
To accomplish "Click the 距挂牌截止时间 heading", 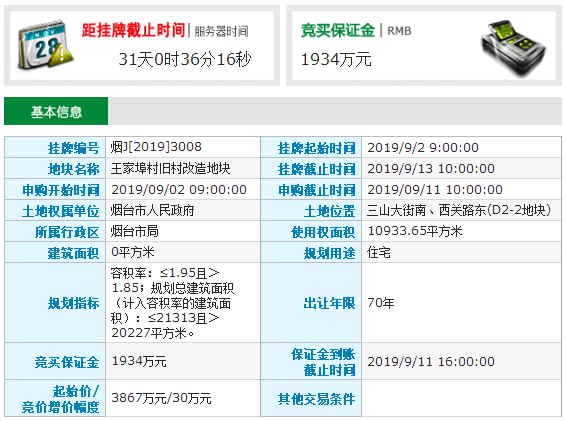I will tap(133, 30).
